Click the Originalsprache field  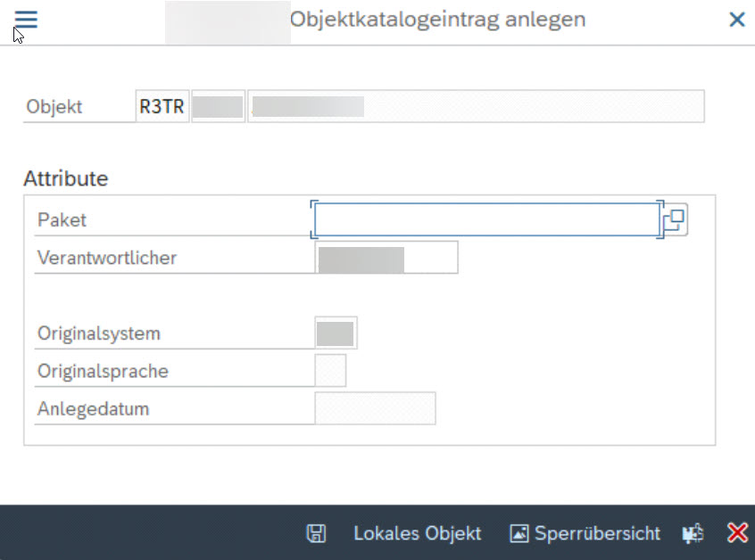330,370
